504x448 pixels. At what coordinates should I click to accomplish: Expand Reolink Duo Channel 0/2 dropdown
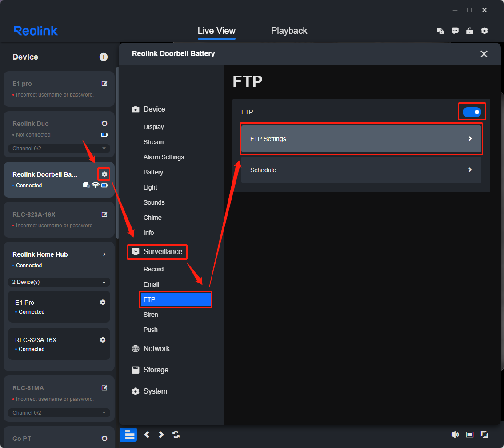tap(59, 148)
